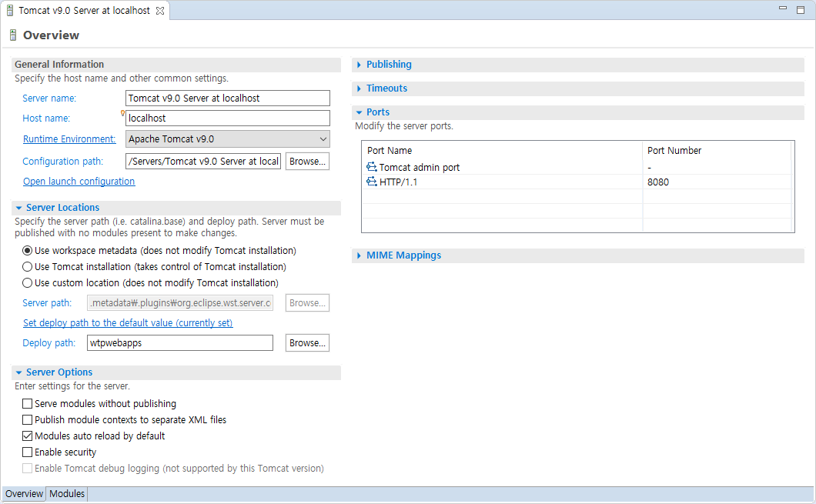The width and height of the screenshot is (816, 504).
Task: Close the Tomcat v9.0 Server editor tab
Action: [160, 11]
